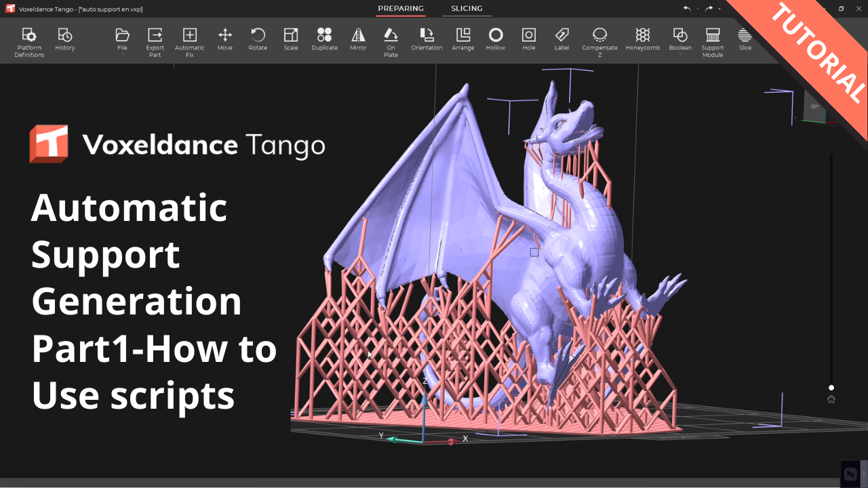The image size is (868, 488).
Task: Click the Undo arrow
Action: [687, 9]
